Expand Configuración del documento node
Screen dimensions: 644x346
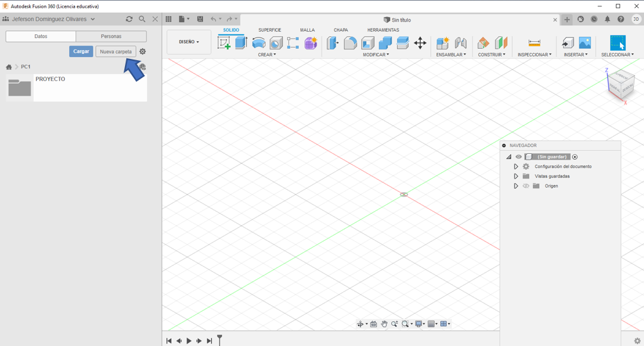coord(516,167)
